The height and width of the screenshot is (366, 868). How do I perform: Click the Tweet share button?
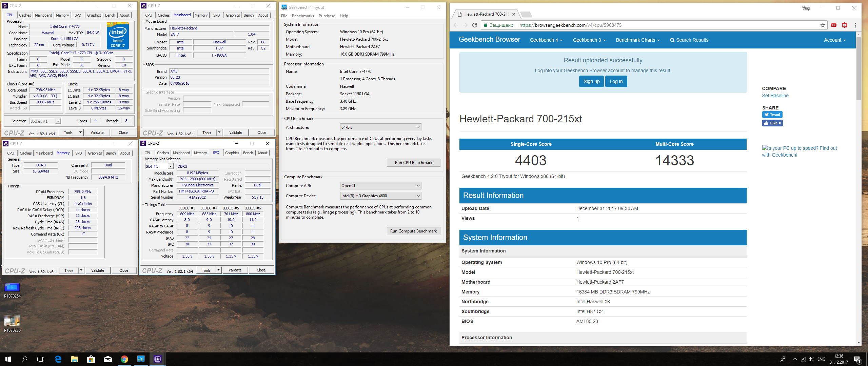click(x=772, y=115)
